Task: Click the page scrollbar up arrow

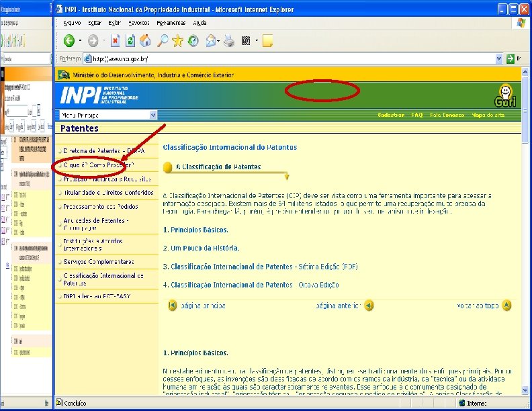Action: 525,72
